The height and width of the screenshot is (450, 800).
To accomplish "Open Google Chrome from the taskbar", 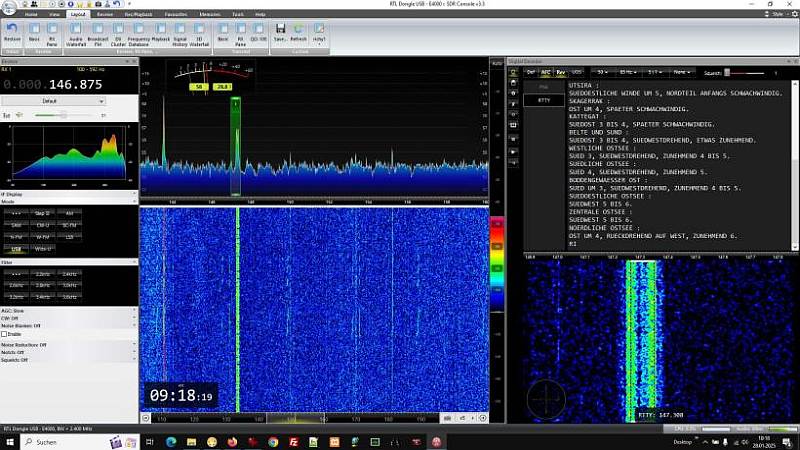I will point(273,442).
